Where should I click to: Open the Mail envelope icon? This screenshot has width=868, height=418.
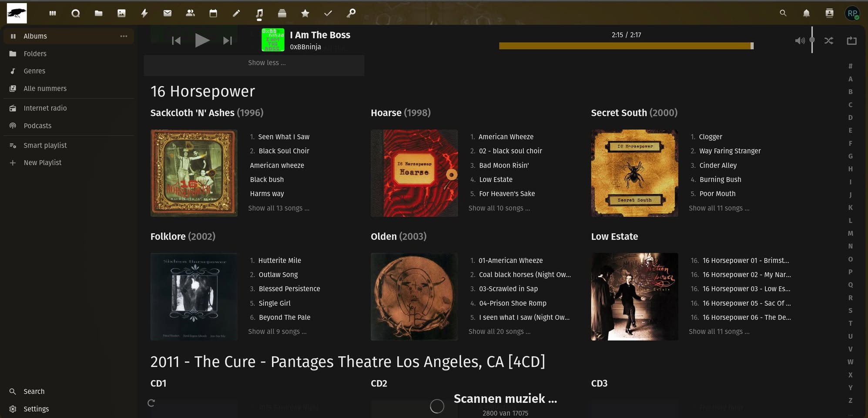coord(168,13)
